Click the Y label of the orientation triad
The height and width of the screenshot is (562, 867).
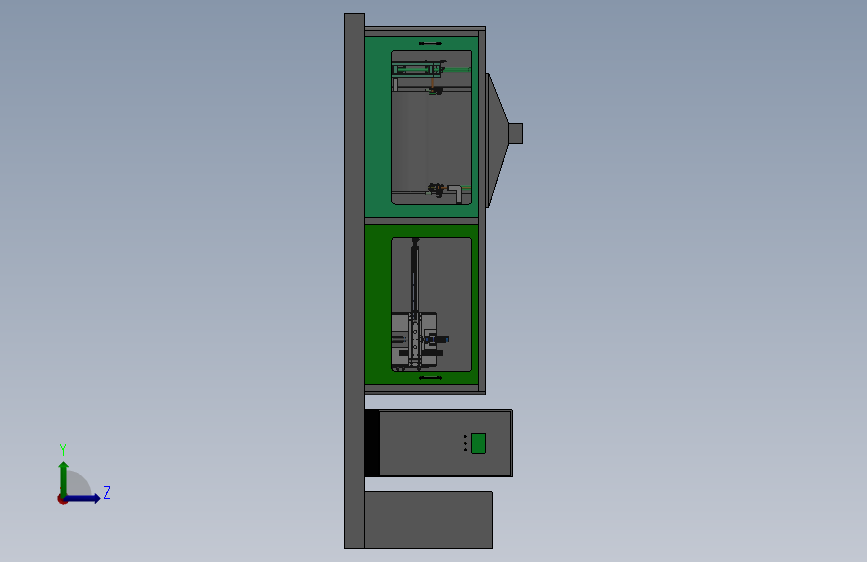tap(63, 450)
